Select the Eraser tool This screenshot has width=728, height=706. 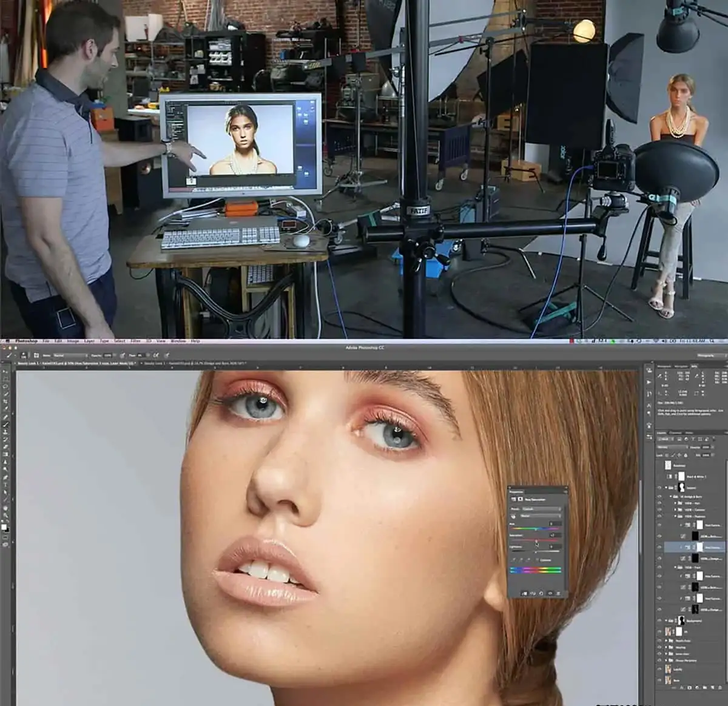[x=6, y=448]
